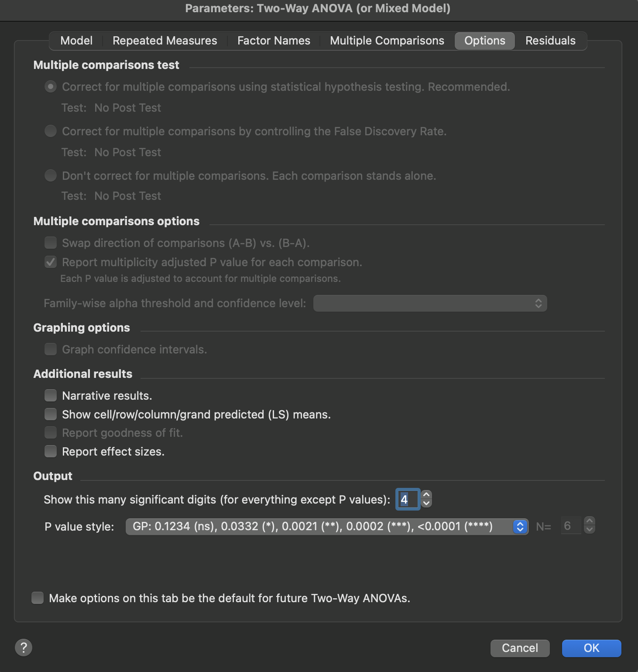Screen dimensions: 638x672
Task: Switch to the Residuals tab
Action: click(550, 41)
